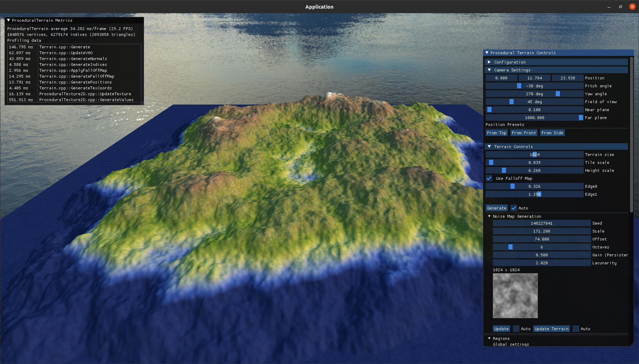639x364 pixels.
Task: Click the Seed value field
Action: point(542,223)
